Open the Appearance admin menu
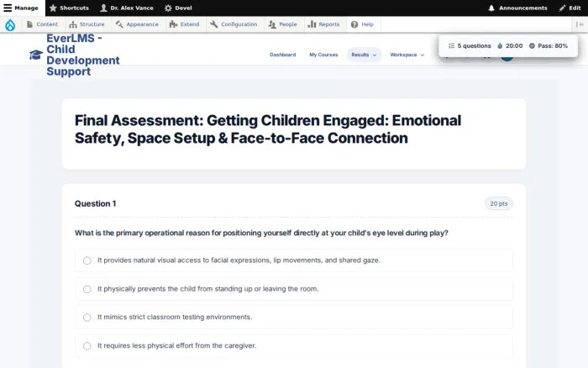588x368 pixels. pos(137,24)
